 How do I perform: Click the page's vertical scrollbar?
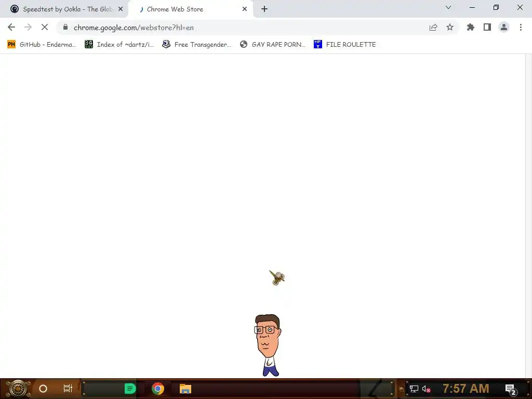528,216
